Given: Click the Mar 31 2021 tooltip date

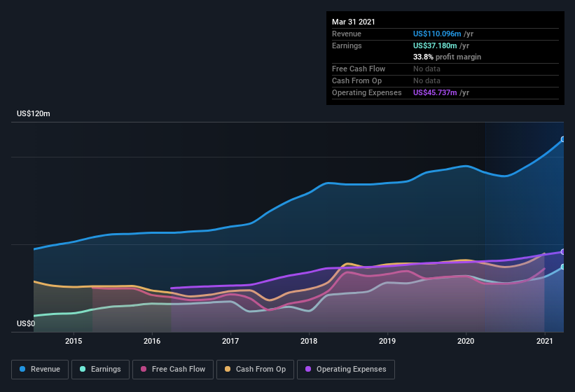Looking at the screenshot, I should coord(354,22).
